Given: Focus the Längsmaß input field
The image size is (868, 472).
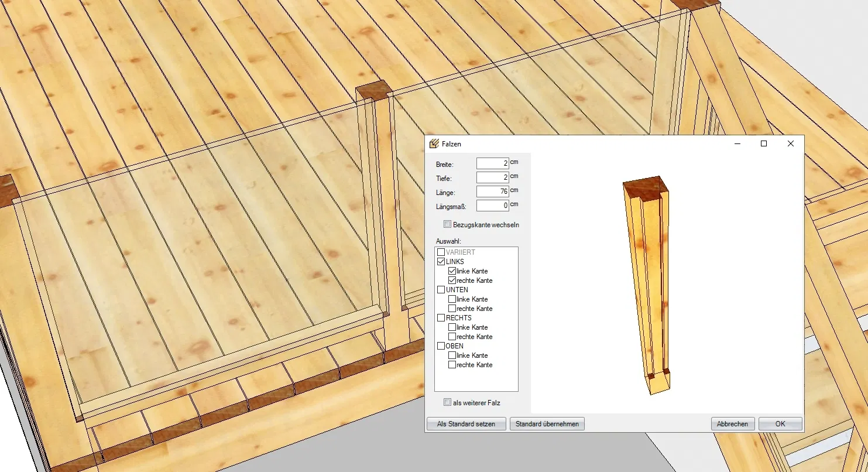Looking at the screenshot, I should coord(492,206).
